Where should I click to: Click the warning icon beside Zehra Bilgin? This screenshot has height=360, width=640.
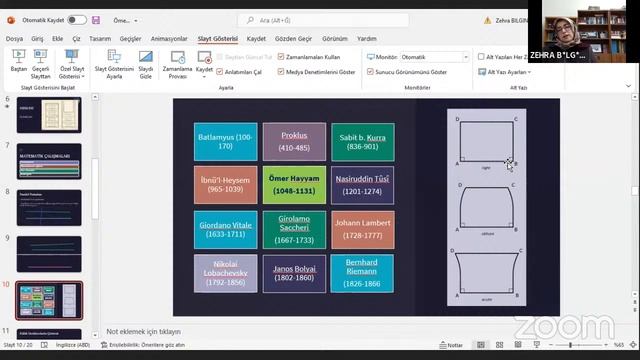coord(487,20)
